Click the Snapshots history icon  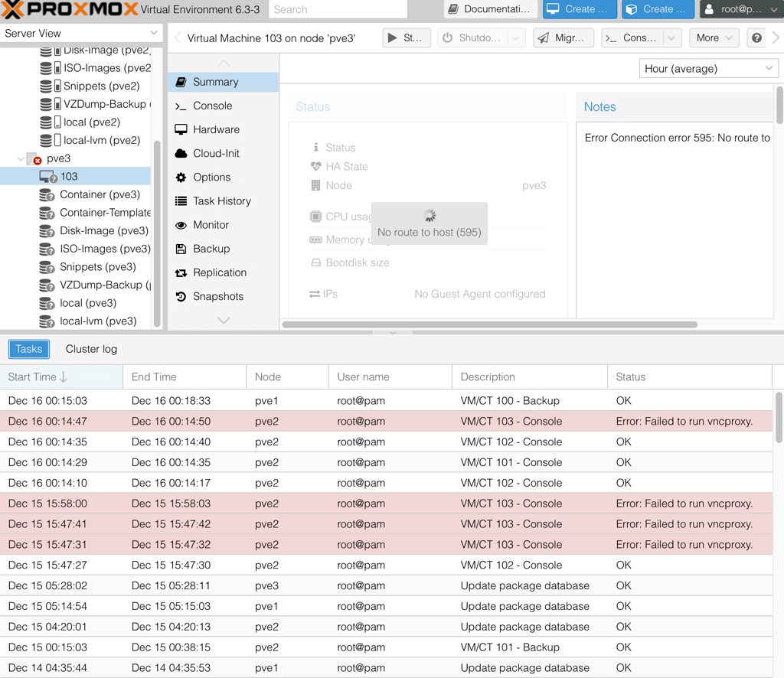(181, 297)
